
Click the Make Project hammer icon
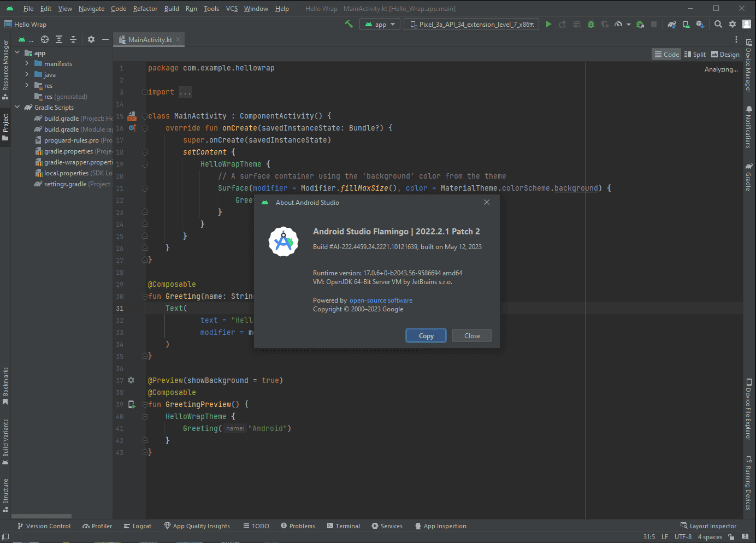(349, 24)
